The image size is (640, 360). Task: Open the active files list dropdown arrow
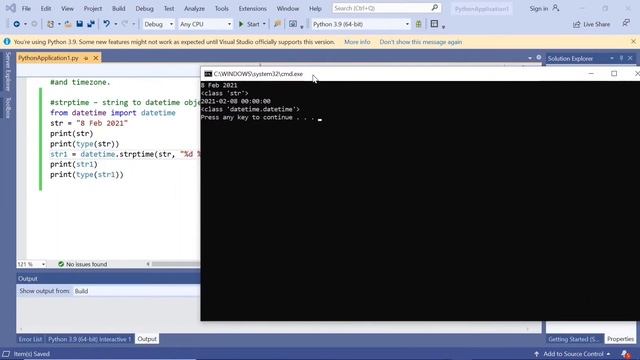coord(530,58)
